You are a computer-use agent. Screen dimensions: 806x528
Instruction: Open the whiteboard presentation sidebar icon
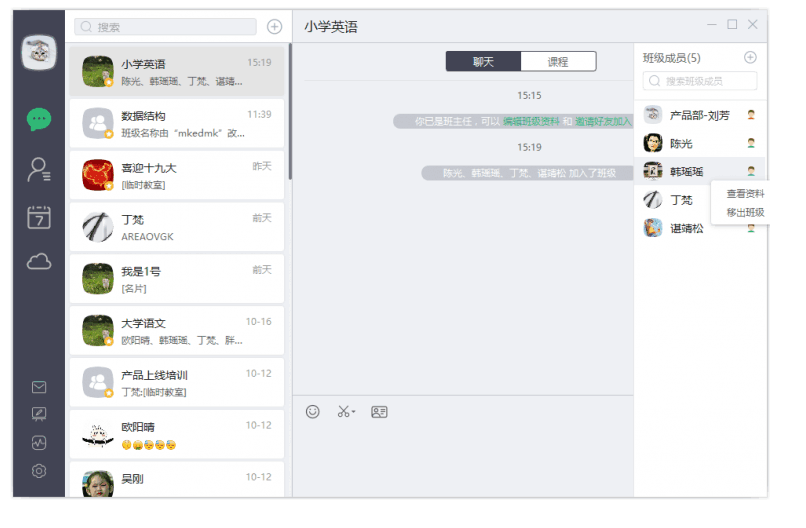39,414
